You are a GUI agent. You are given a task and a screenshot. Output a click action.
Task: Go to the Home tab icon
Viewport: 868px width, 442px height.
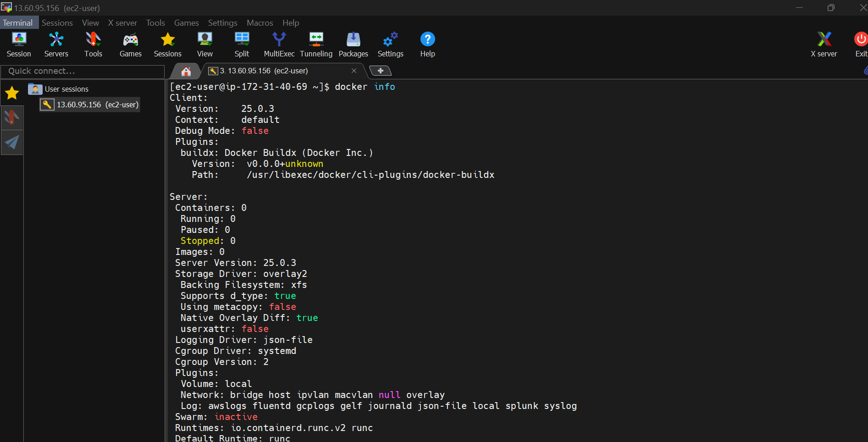[186, 71]
